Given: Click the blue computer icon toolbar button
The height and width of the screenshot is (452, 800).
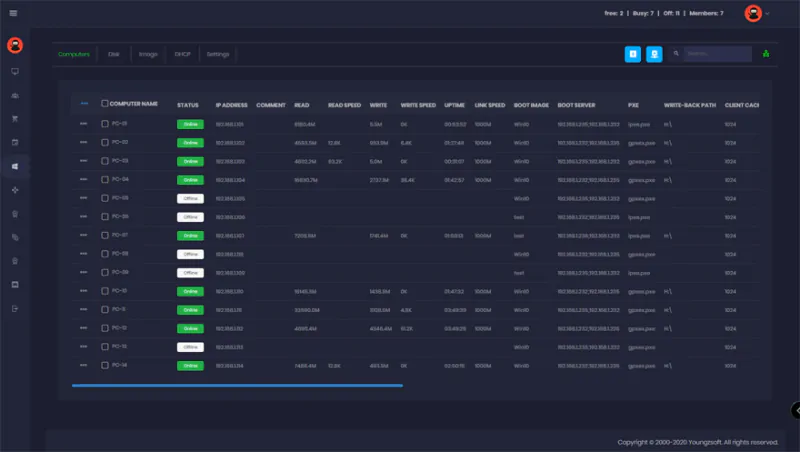Looking at the screenshot, I should coord(654,54).
